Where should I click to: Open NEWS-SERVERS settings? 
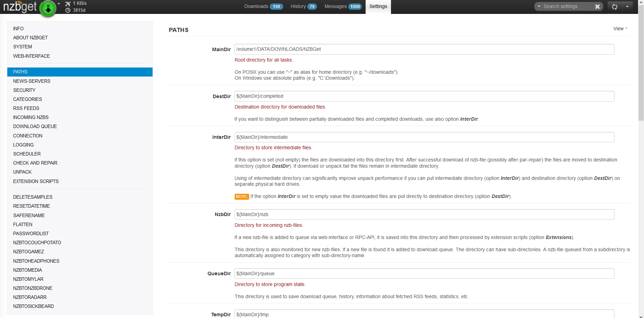point(80,81)
